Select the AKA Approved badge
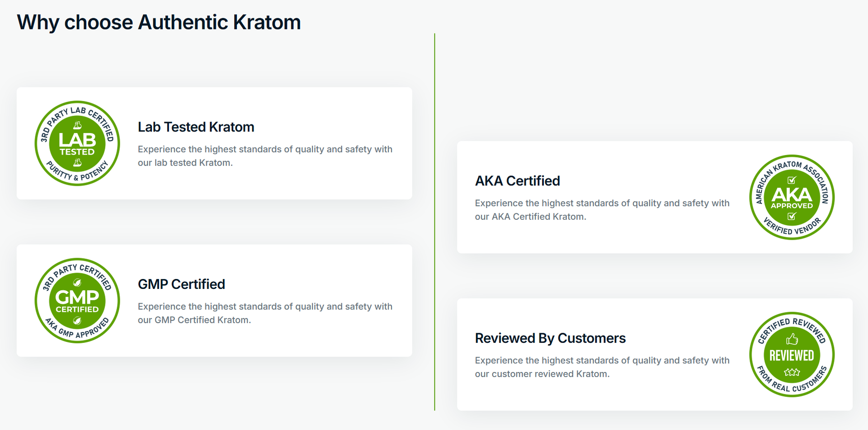 (792, 197)
